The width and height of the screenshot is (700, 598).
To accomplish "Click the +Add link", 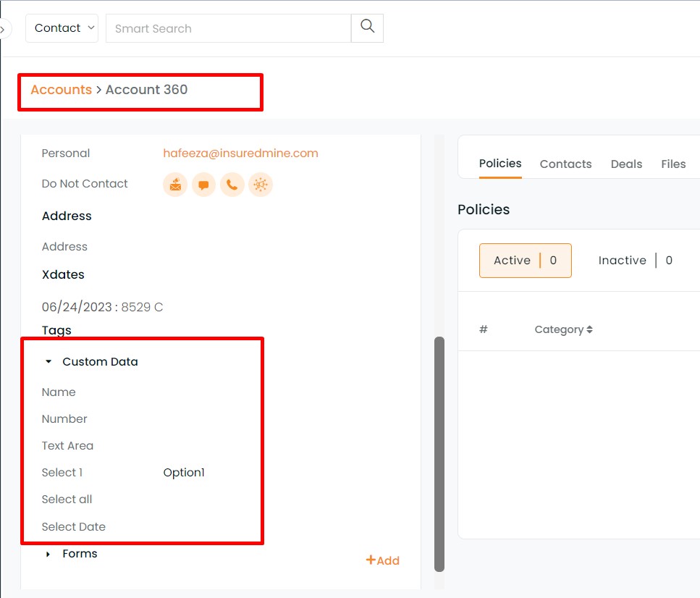I will pos(383,560).
